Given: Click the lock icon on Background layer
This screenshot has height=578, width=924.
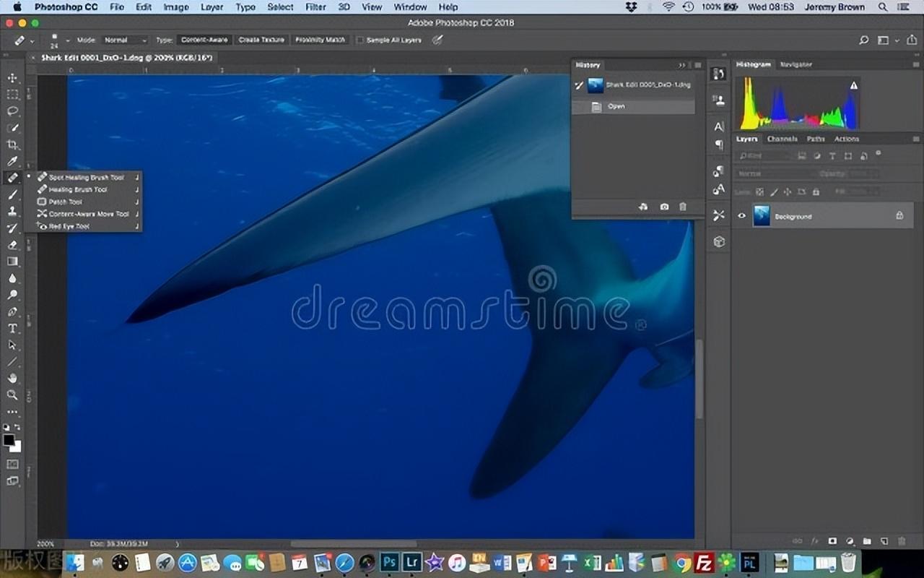Looking at the screenshot, I should point(899,215).
